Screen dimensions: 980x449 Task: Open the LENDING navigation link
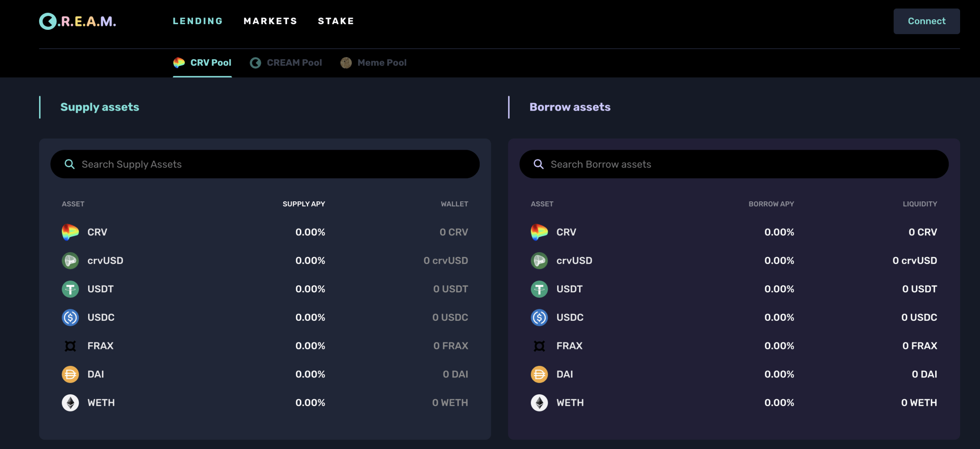pyautogui.click(x=198, y=21)
